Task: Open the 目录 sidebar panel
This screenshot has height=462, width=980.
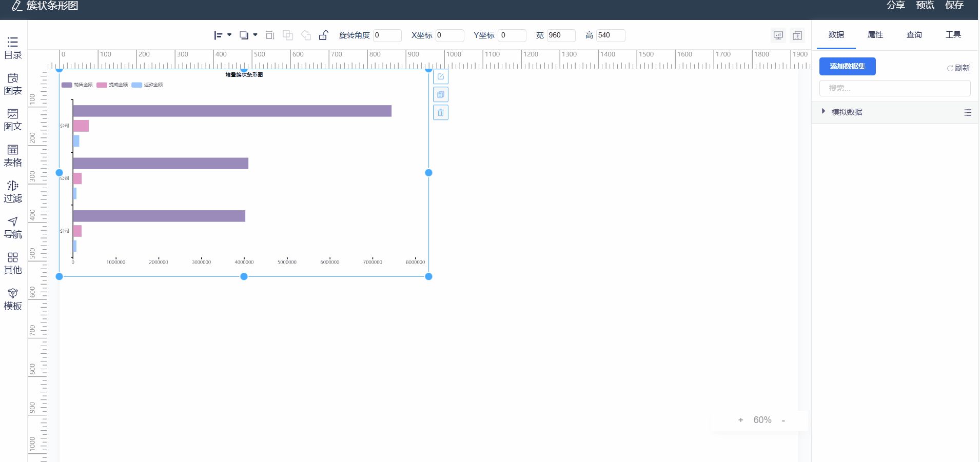Action: tap(13, 48)
